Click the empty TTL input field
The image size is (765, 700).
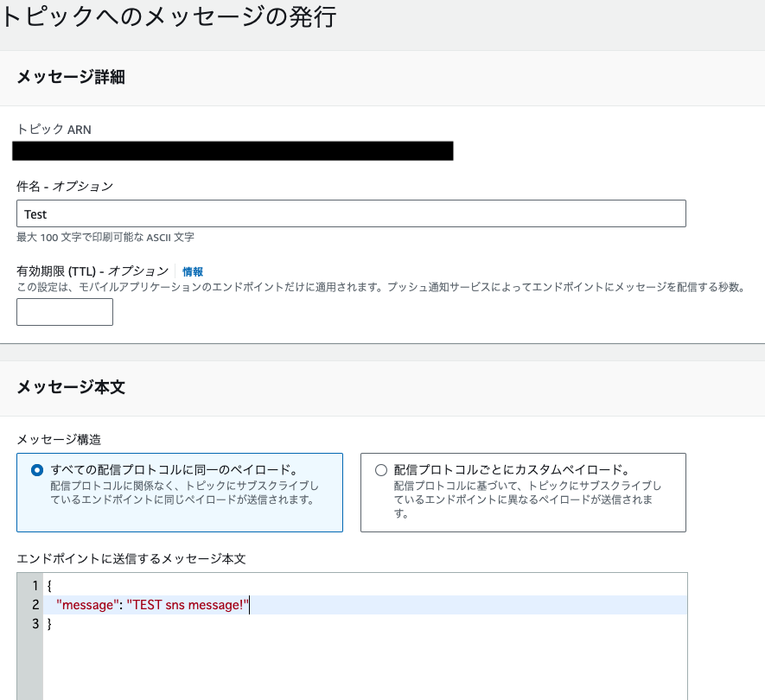(x=65, y=312)
